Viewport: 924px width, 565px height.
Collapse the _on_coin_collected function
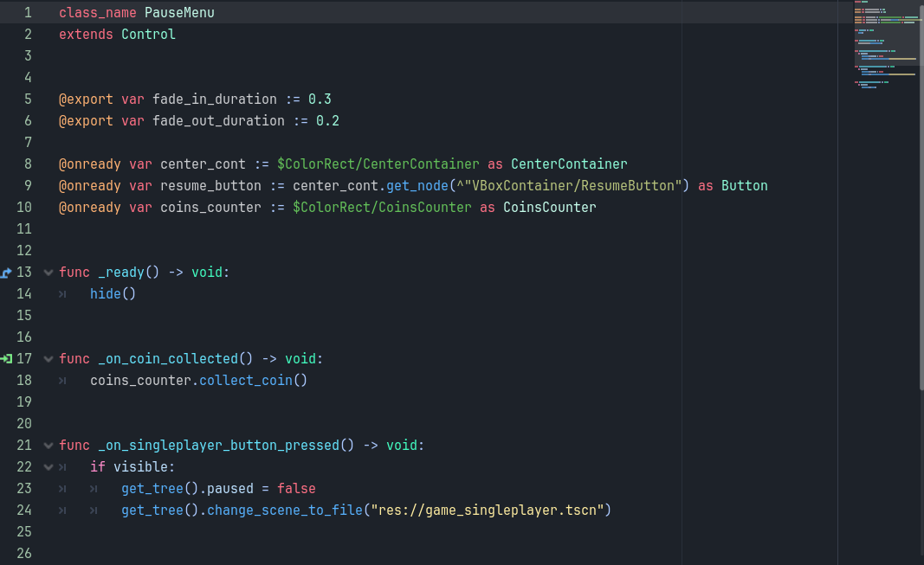pos(48,358)
